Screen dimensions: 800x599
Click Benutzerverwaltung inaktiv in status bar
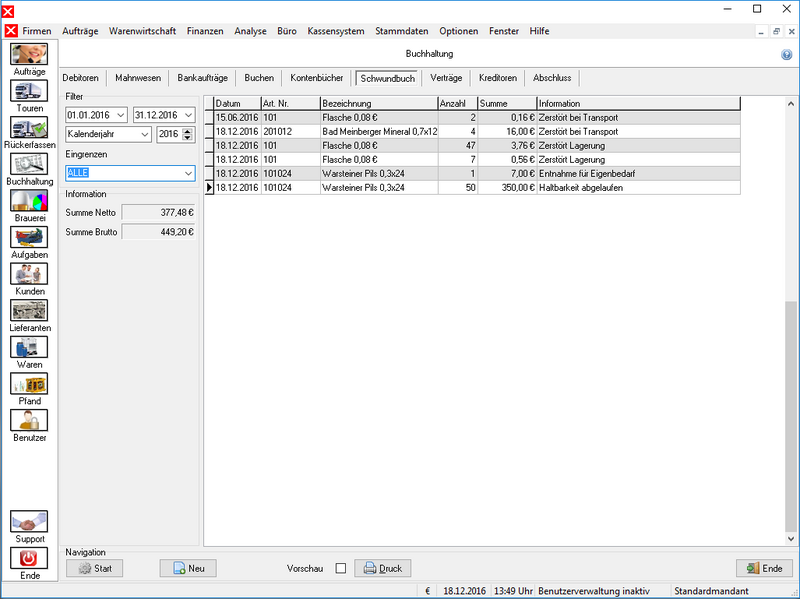pos(594,591)
